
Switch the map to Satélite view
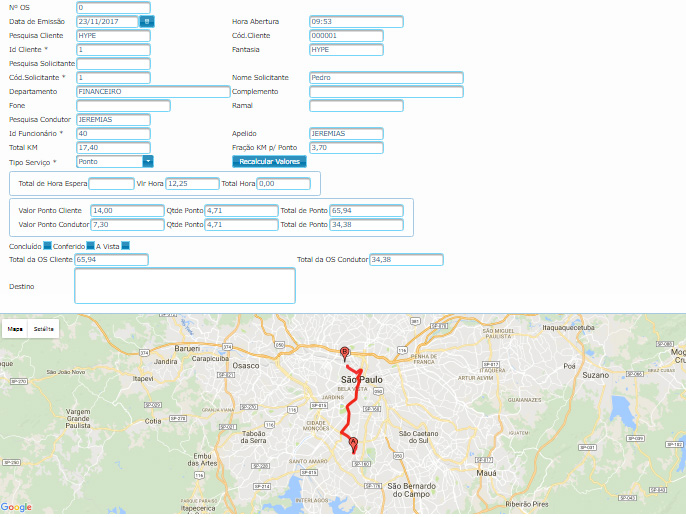point(44,328)
